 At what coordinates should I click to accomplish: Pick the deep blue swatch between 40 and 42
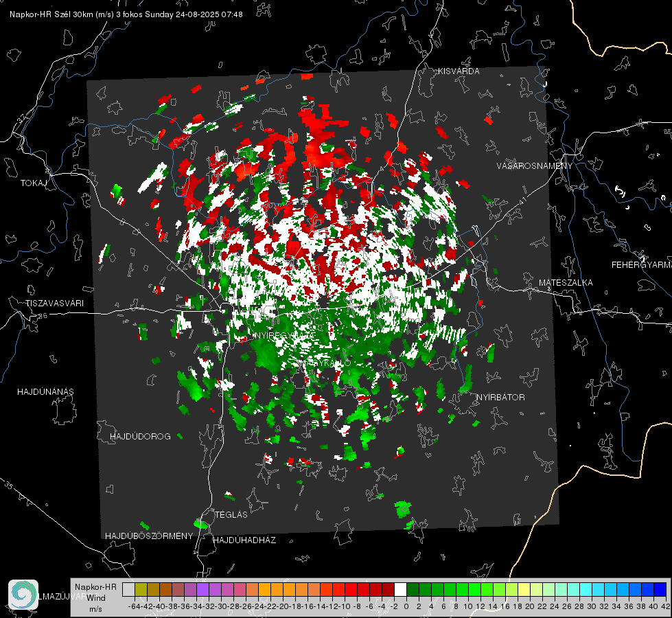[660, 589]
